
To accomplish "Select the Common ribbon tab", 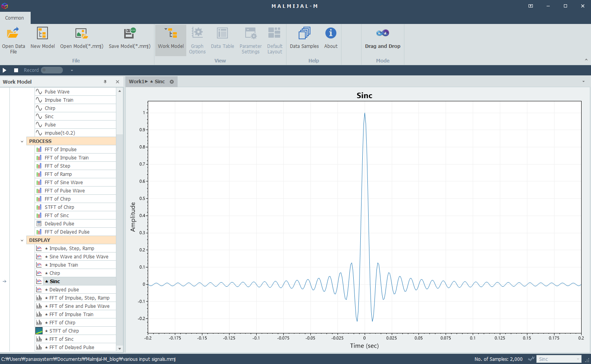I will 15,18.
